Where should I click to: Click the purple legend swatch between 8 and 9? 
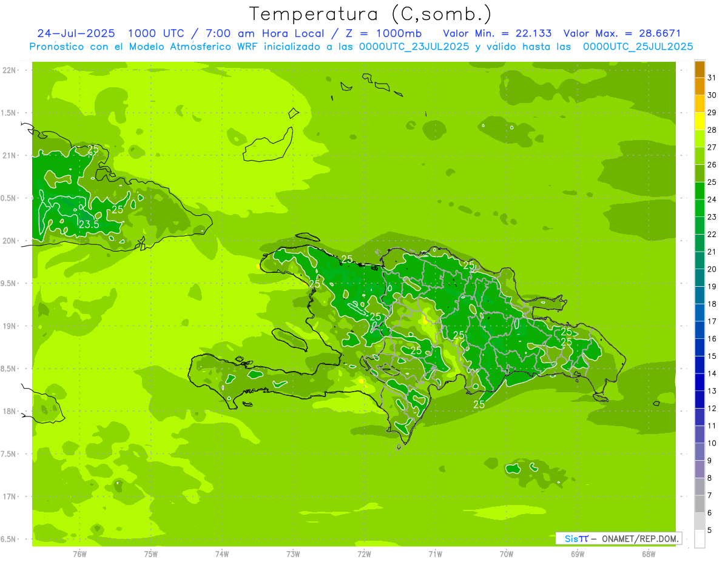coord(699,469)
